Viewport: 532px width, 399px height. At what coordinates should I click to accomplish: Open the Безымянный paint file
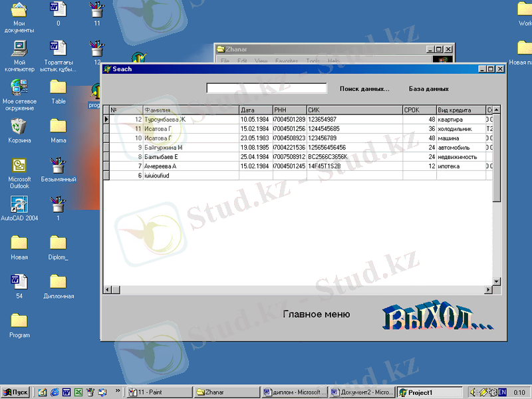tap(59, 170)
